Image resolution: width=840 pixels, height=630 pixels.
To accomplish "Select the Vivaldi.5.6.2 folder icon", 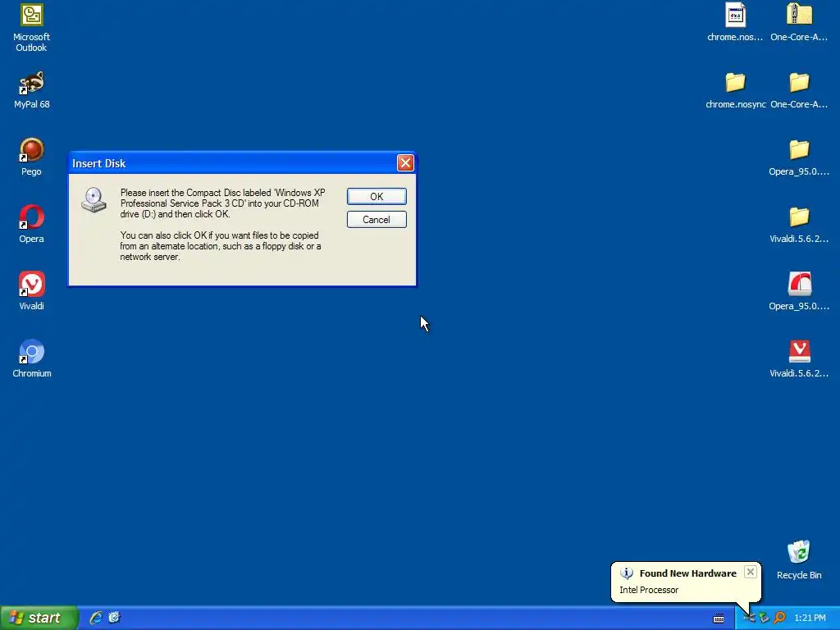I will pos(799,225).
